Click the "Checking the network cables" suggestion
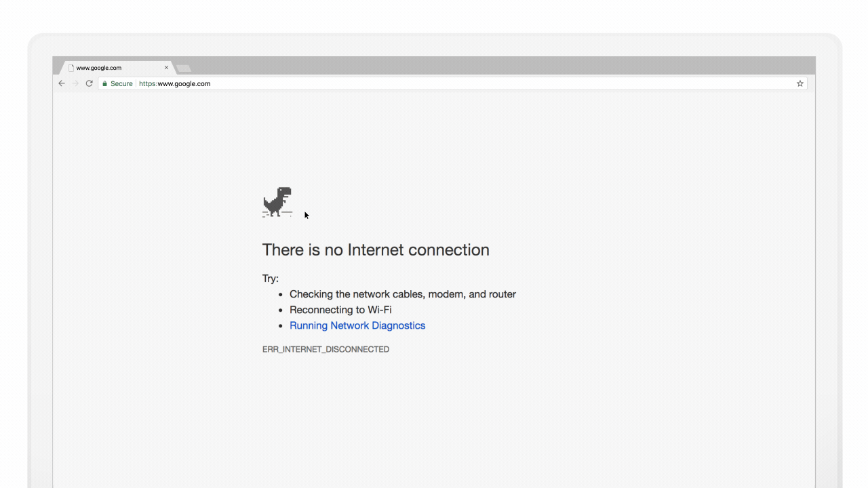 (x=403, y=294)
